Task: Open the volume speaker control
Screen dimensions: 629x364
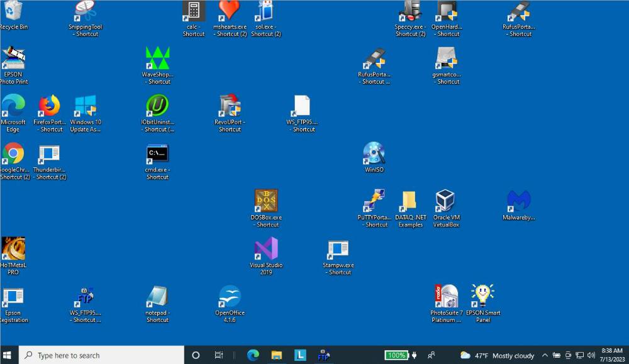Action: coord(591,355)
